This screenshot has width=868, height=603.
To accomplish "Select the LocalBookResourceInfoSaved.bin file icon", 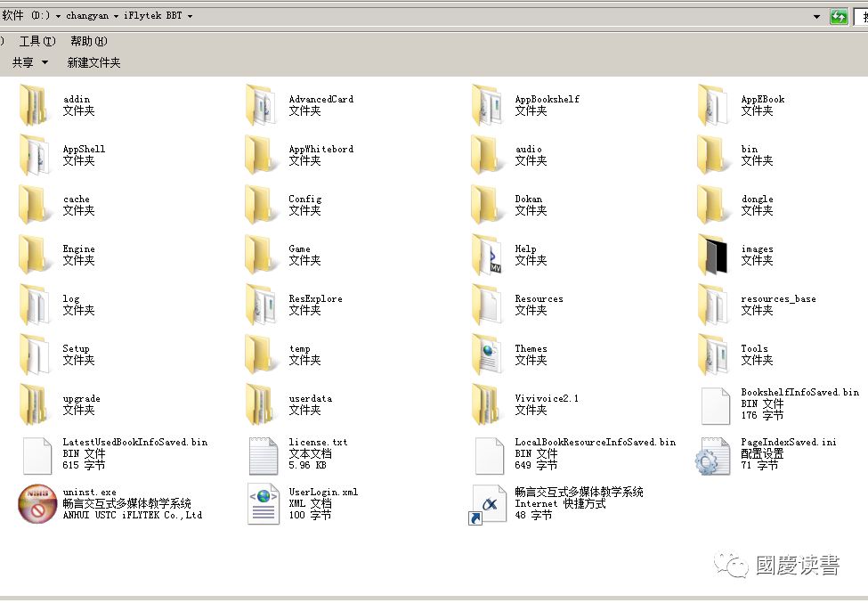I will 490,456.
